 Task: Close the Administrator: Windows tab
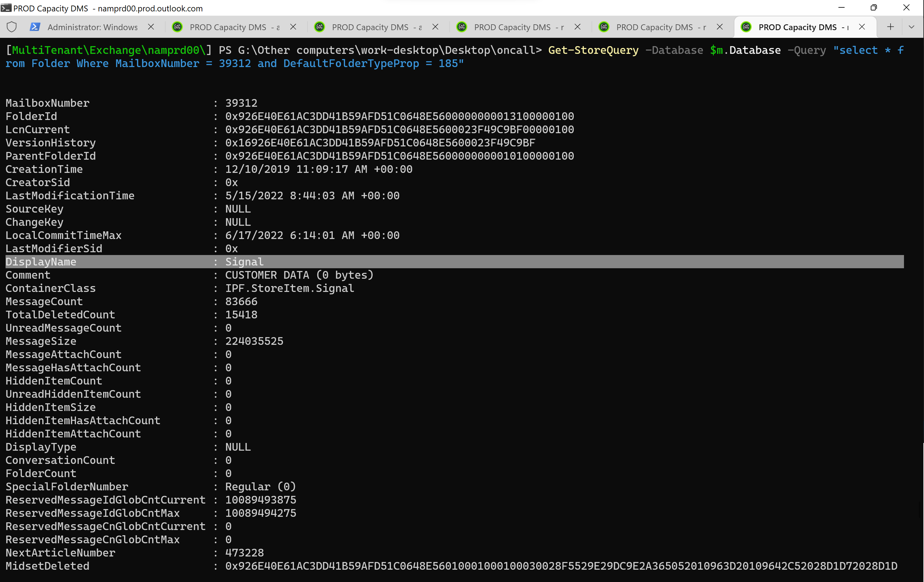pos(151,27)
